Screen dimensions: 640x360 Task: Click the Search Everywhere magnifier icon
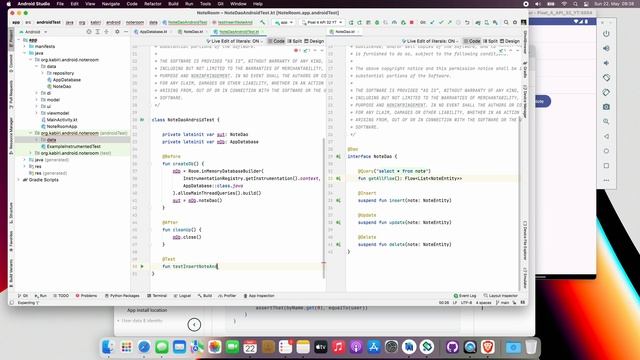(506, 22)
